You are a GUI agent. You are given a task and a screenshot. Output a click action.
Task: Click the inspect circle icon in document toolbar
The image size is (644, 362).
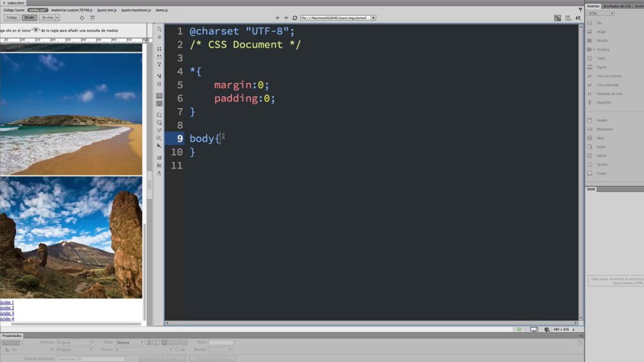point(82,18)
